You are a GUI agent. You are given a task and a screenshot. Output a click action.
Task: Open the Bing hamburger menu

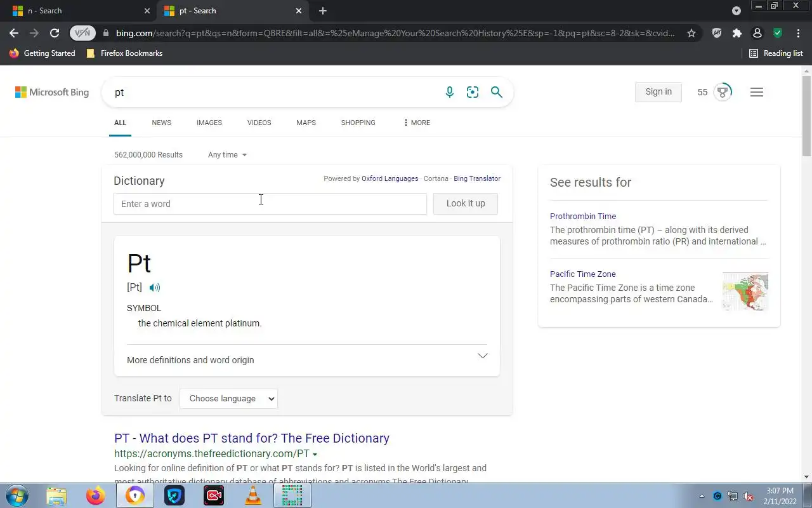[x=757, y=92]
